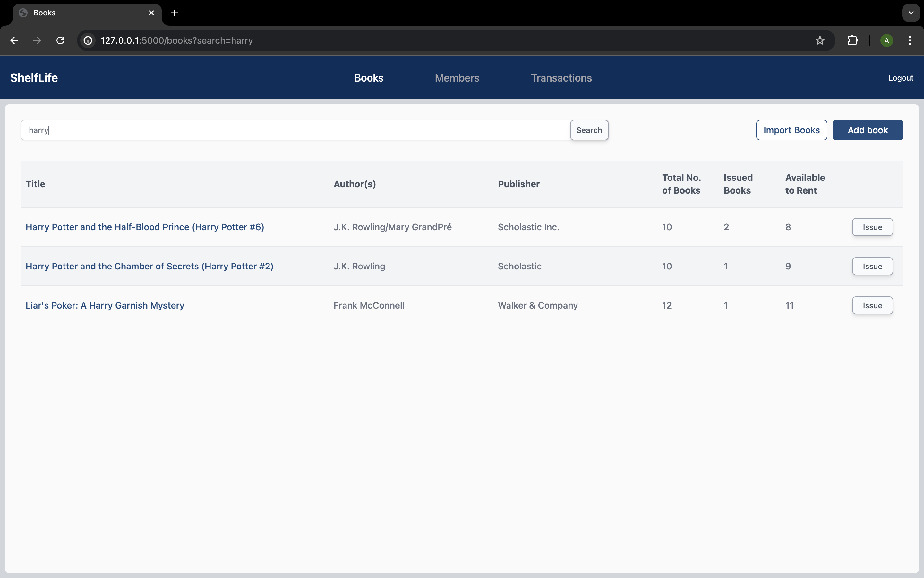The height and width of the screenshot is (578, 924).
Task: Select the available count 11 cell
Action: click(x=789, y=305)
